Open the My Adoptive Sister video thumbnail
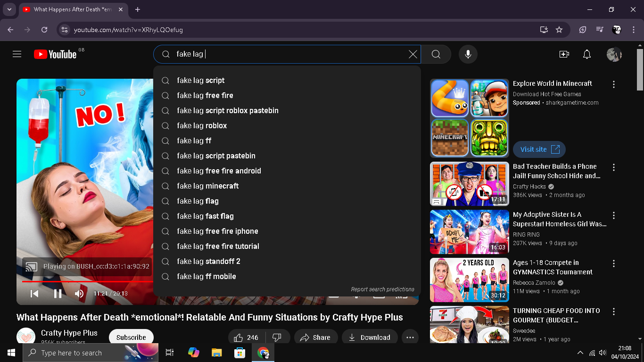The image size is (644, 362). coord(470,232)
